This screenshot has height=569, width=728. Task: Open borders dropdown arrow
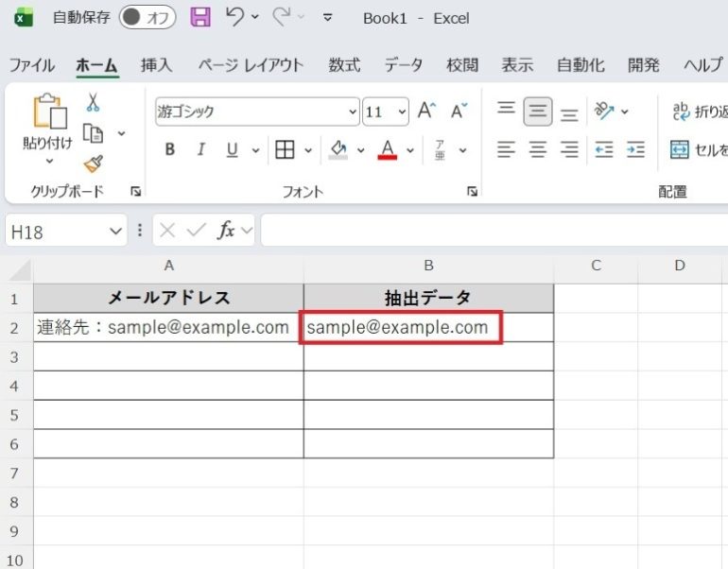click(x=308, y=150)
